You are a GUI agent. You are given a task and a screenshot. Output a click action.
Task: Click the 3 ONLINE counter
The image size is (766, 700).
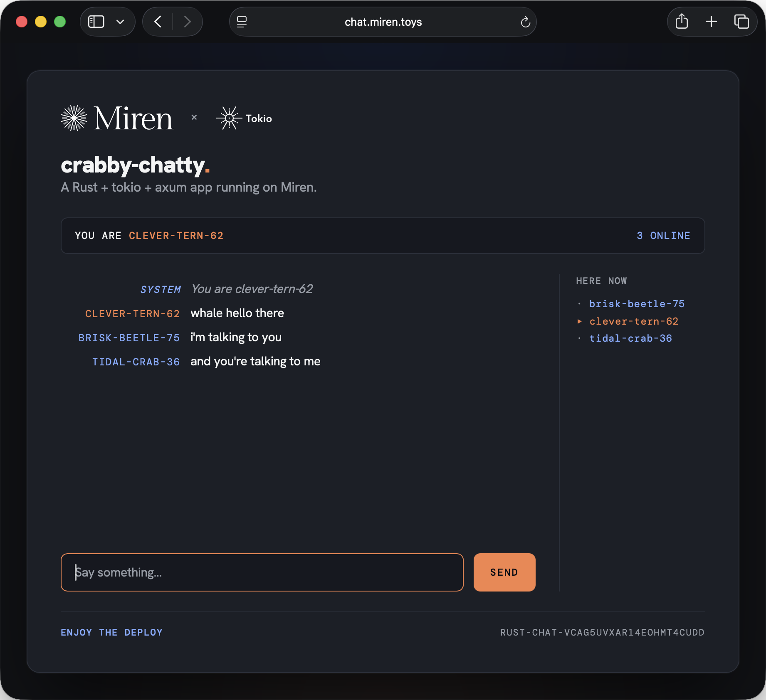pyautogui.click(x=663, y=235)
